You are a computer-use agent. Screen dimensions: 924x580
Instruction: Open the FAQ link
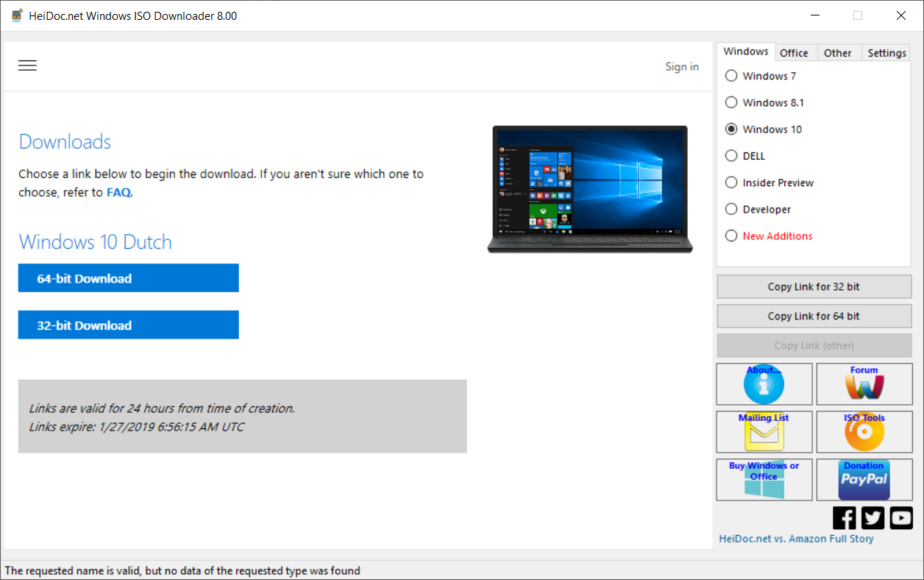(118, 192)
